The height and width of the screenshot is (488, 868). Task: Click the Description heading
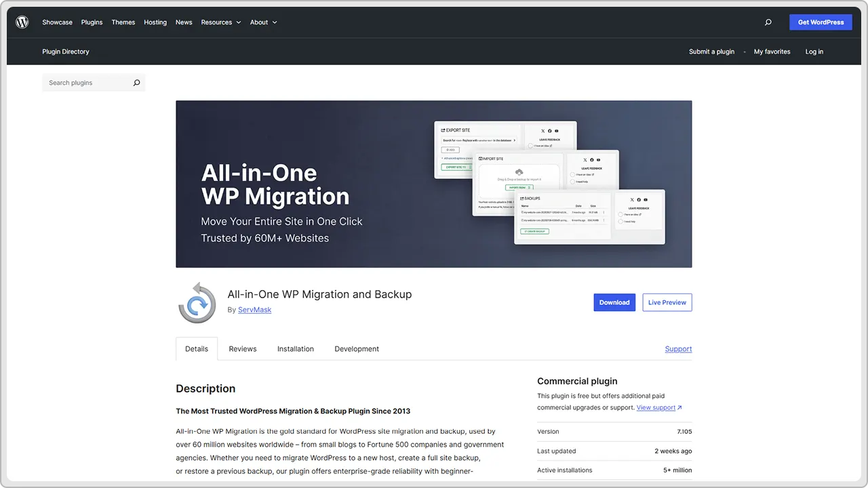pos(205,388)
